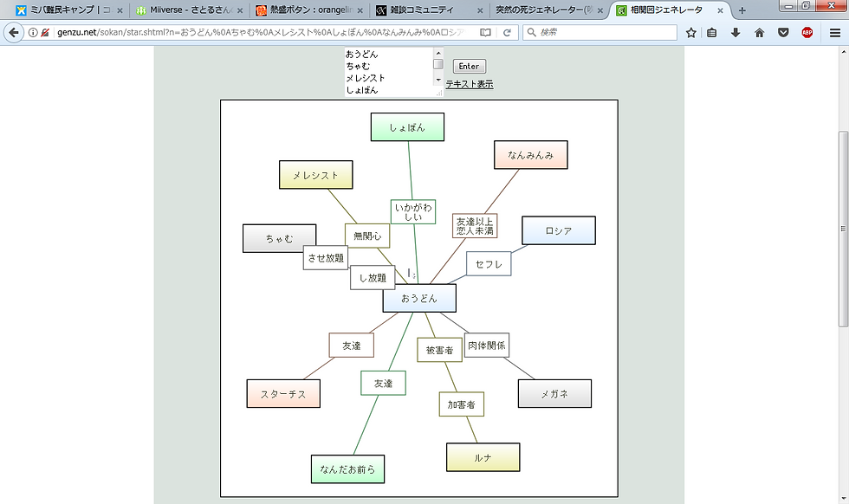
Task: Click inside the names textarea
Action: pyautogui.click(x=389, y=72)
